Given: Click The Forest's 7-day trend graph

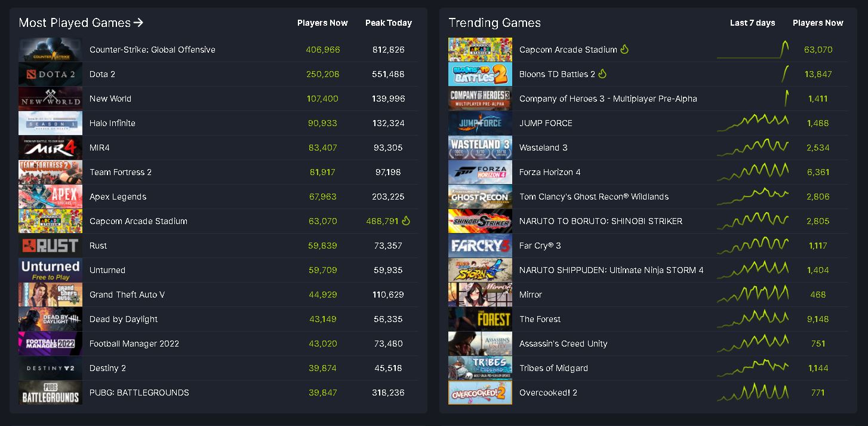Looking at the screenshot, I should coord(753,319).
